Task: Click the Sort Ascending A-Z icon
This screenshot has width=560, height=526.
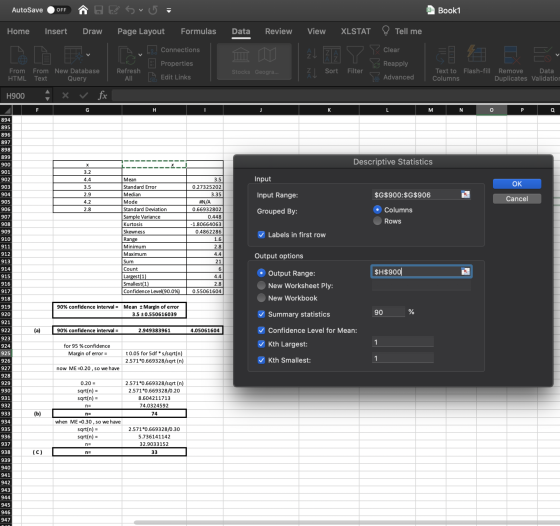Action: pyautogui.click(x=311, y=54)
